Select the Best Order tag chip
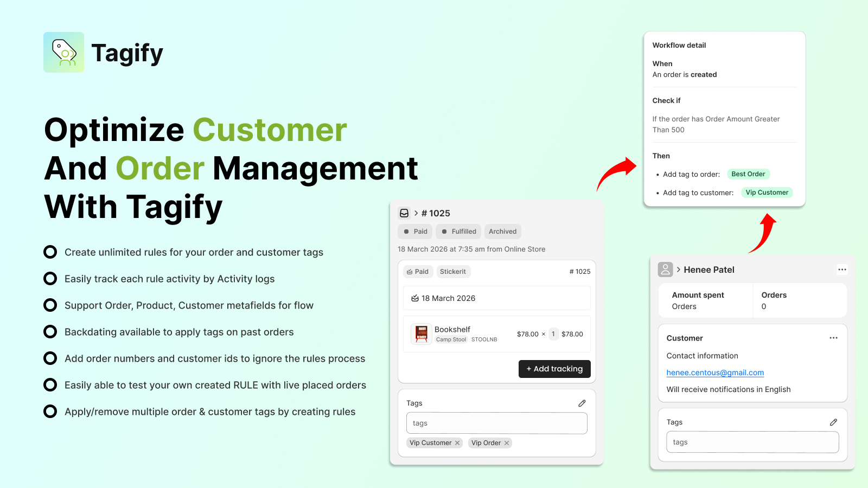The width and height of the screenshot is (868, 488). click(x=748, y=174)
